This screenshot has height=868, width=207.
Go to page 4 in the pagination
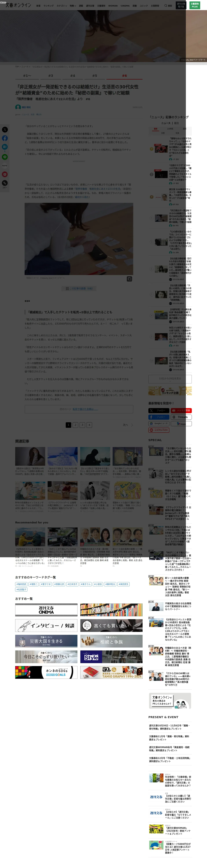[x=89, y=425]
